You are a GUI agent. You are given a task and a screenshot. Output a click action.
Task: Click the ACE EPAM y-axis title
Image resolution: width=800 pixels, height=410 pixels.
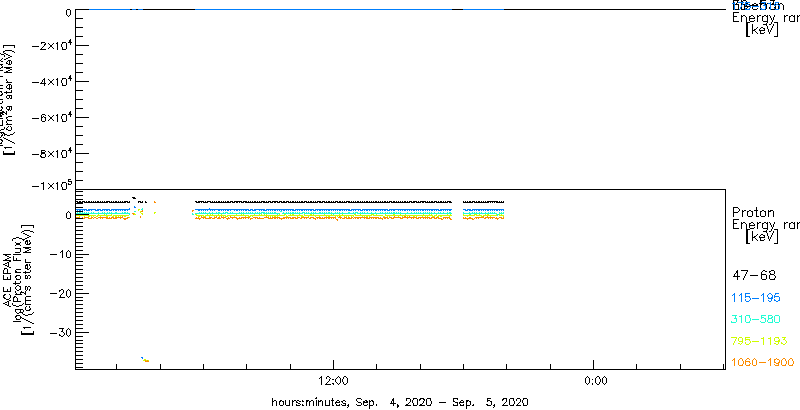pyautogui.click(x=8, y=280)
